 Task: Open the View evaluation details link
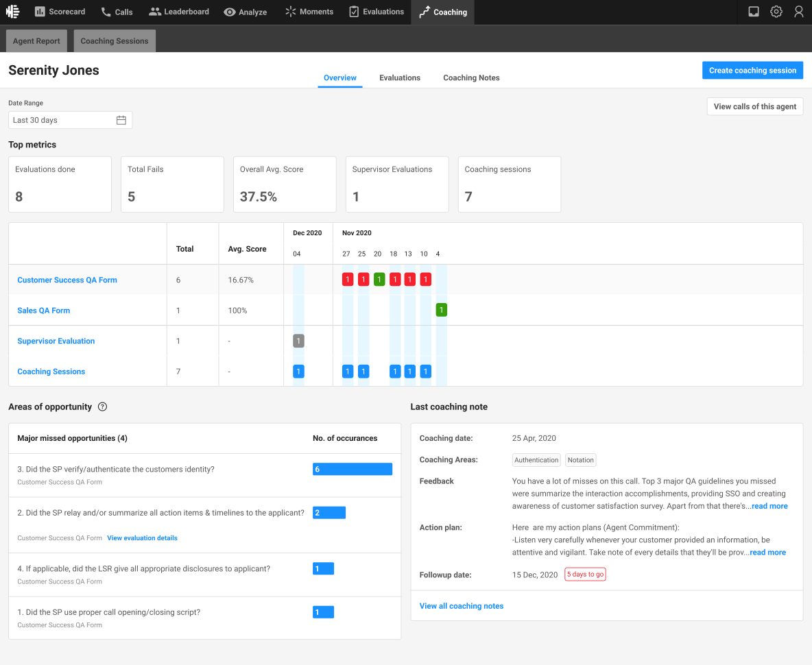pyautogui.click(x=142, y=538)
